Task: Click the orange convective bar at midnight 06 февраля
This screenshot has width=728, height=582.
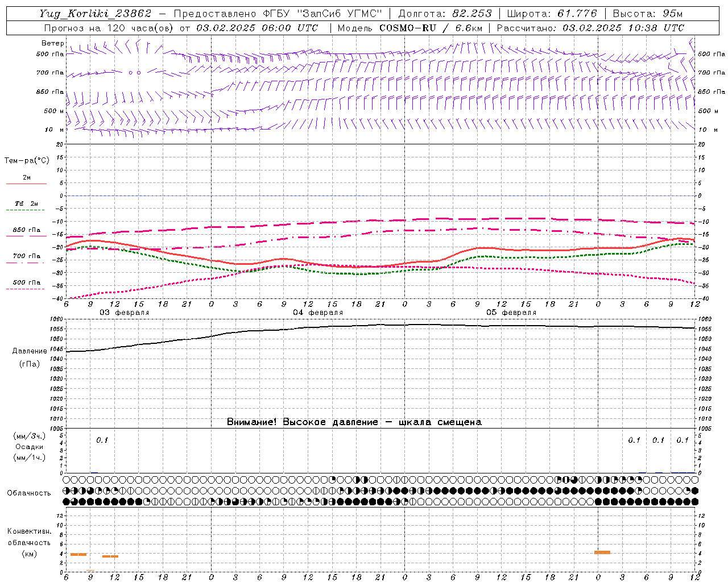Action: point(602,552)
